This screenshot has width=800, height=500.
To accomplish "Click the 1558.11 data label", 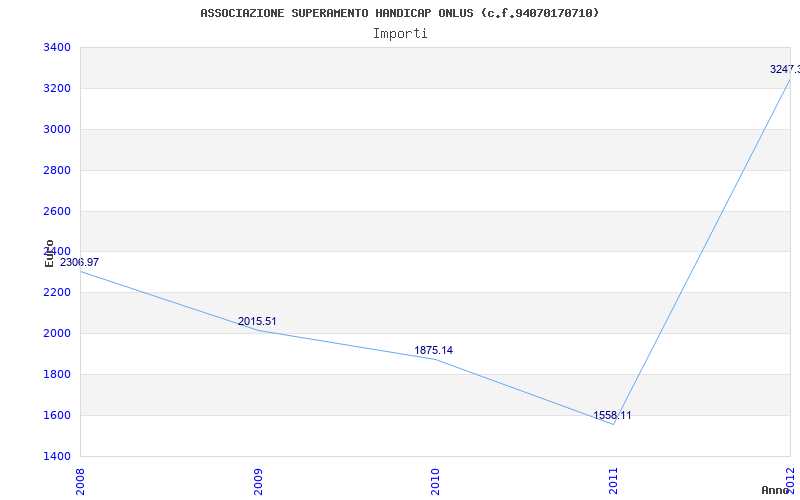I will (612, 415).
